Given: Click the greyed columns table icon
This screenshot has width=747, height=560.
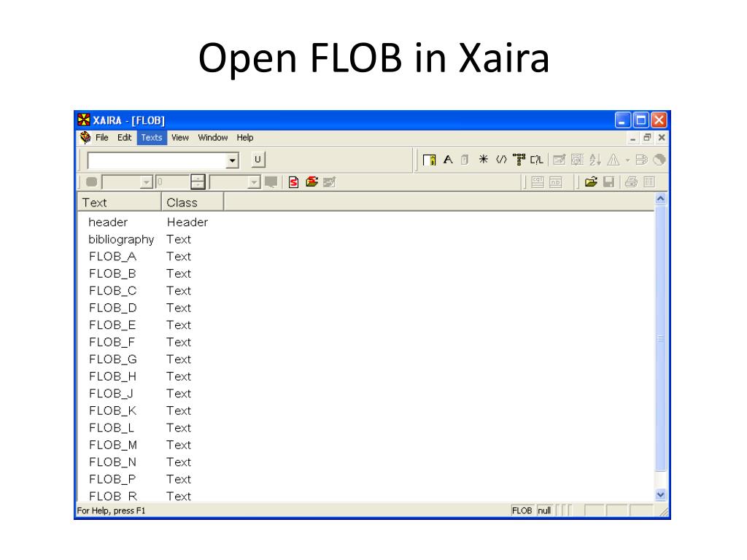Looking at the screenshot, I should [x=649, y=182].
